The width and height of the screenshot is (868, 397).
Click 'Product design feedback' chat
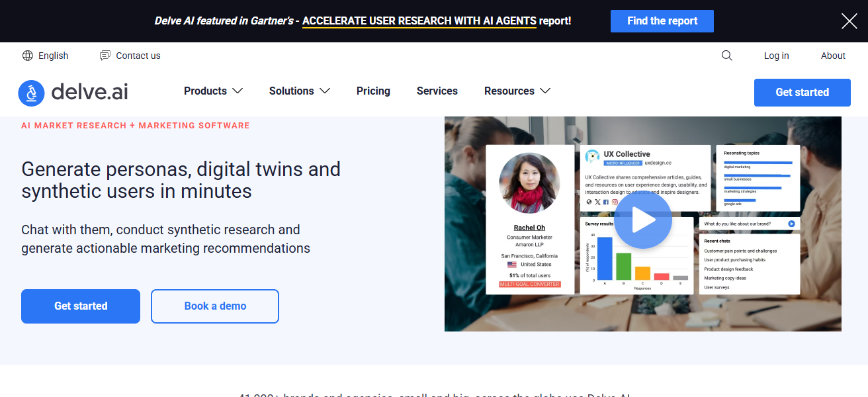pyautogui.click(x=728, y=269)
